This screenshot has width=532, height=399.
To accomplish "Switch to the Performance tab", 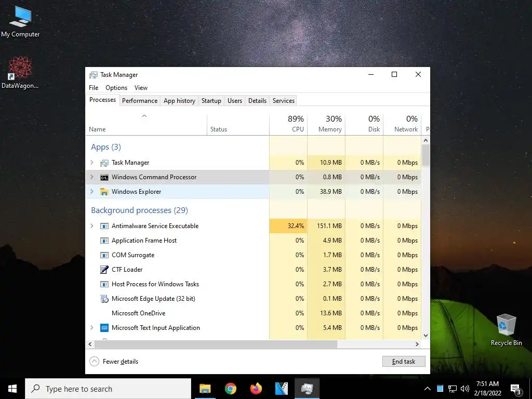I will [140, 101].
